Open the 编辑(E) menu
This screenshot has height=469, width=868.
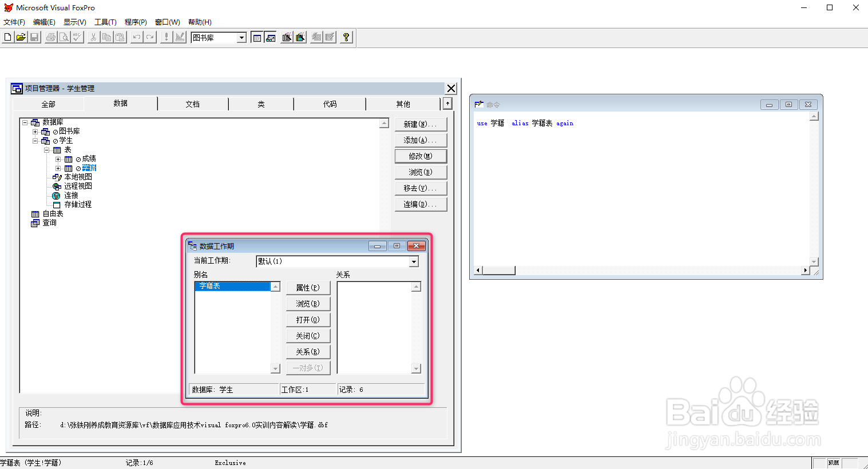tap(44, 22)
